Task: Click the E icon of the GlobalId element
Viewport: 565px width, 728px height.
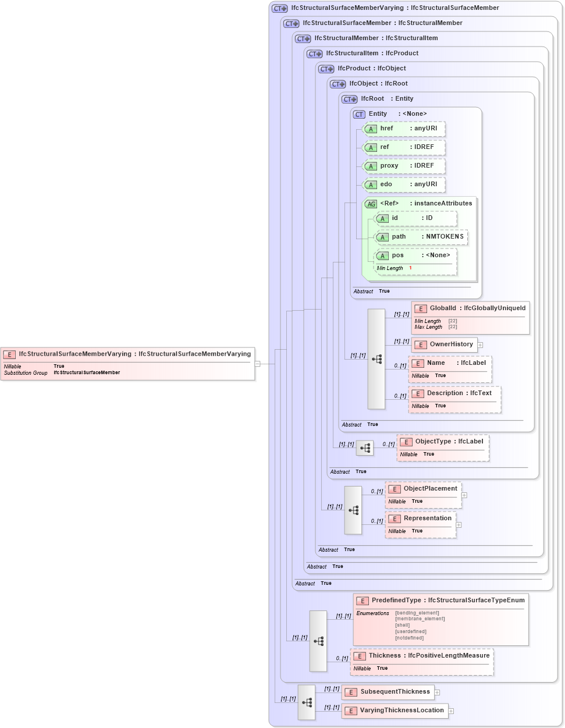Action: click(x=420, y=308)
